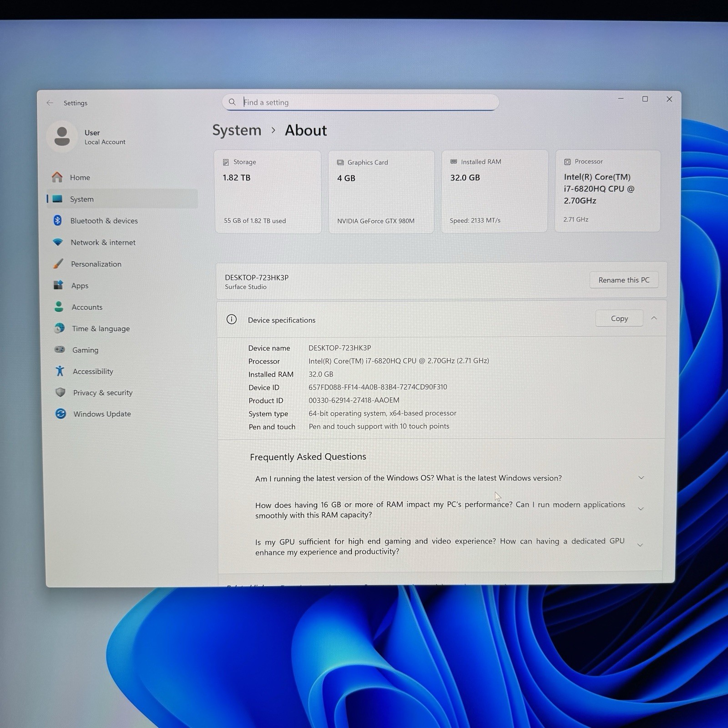The width and height of the screenshot is (728, 728).
Task: Click the Bluetooth icon in the sidebar
Action: (x=58, y=220)
